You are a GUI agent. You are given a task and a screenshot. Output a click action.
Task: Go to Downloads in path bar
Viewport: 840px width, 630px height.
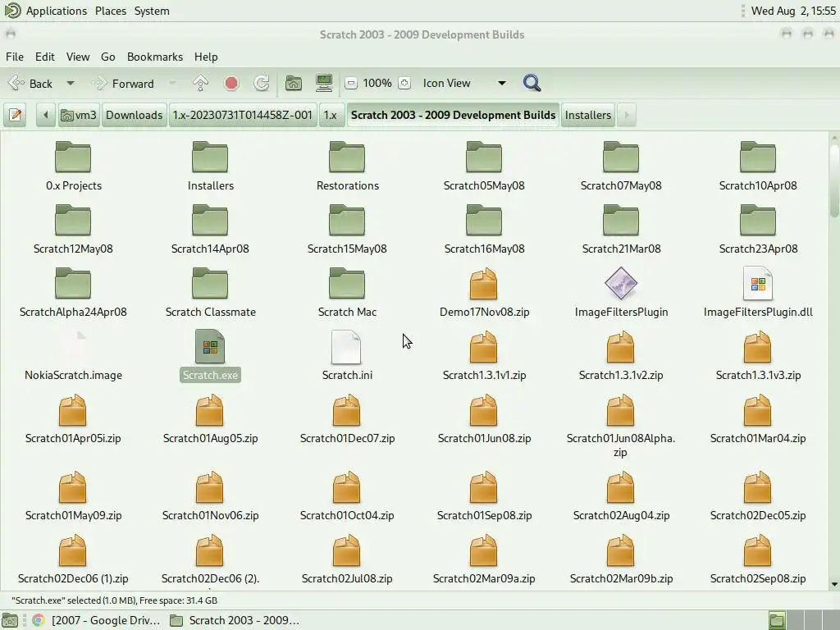tap(134, 115)
